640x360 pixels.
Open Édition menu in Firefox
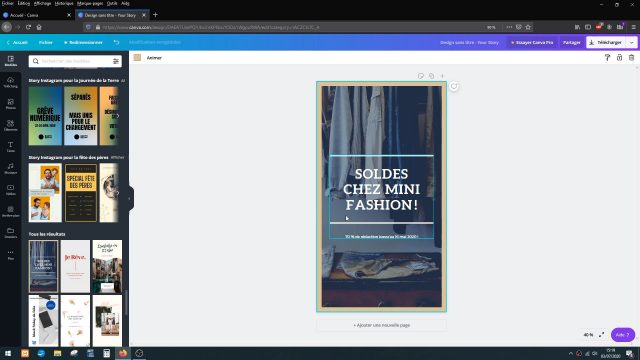pyautogui.click(x=23, y=3)
